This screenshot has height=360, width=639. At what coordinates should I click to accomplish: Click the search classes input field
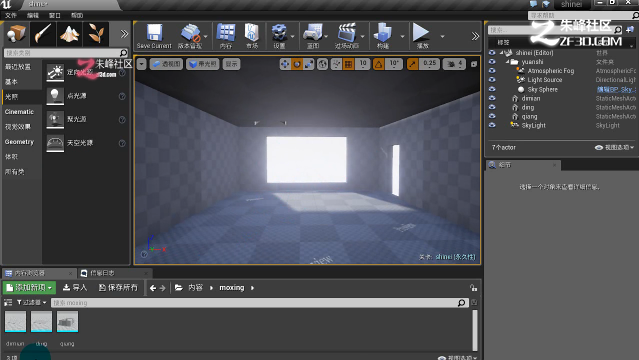pyautogui.click(x=66, y=53)
